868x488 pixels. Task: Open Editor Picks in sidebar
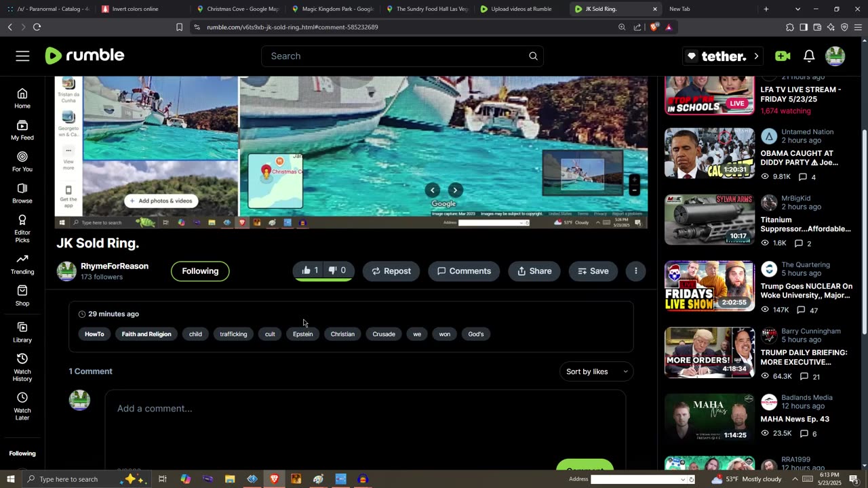22,226
